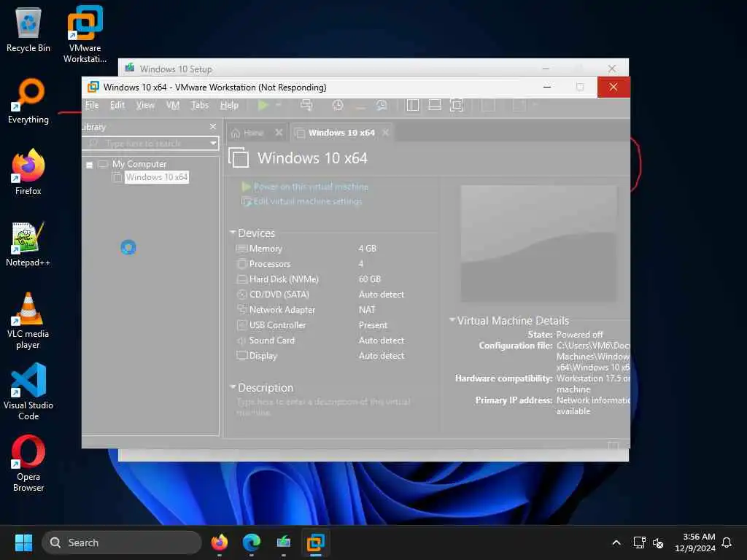Click the Sound Card icon
Screen dimensions: 747x560
point(242,341)
